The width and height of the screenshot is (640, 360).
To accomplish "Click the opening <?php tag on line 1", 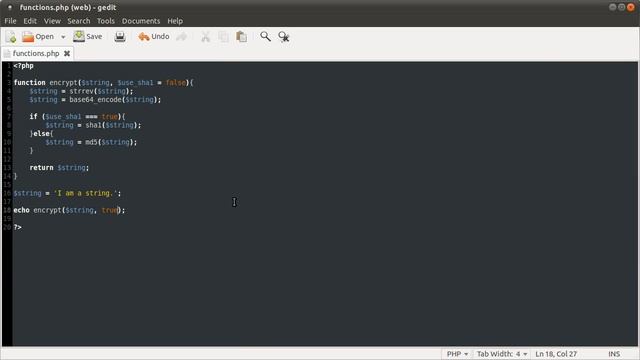I will [24, 66].
